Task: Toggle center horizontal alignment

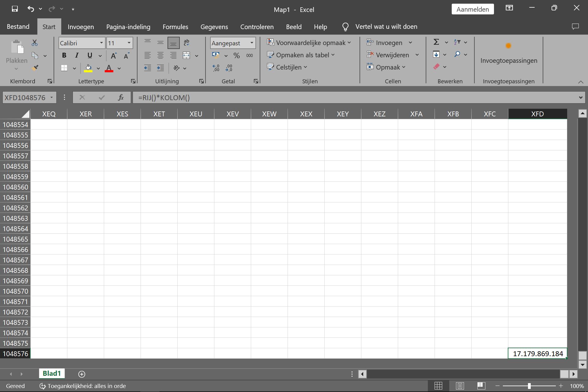Action: [x=160, y=55]
